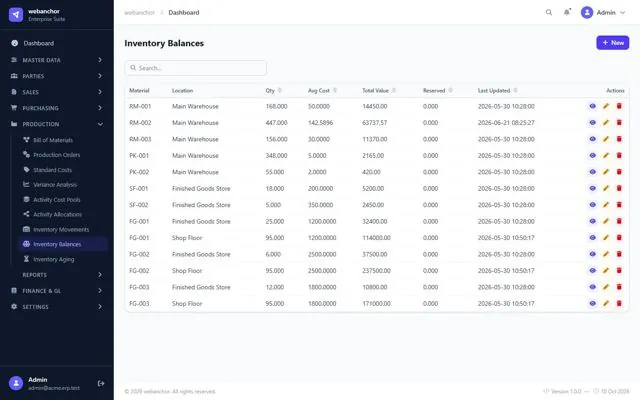Expand the Master Data section
The height and width of the screenshot is (400, 640).
coord(57,60)
